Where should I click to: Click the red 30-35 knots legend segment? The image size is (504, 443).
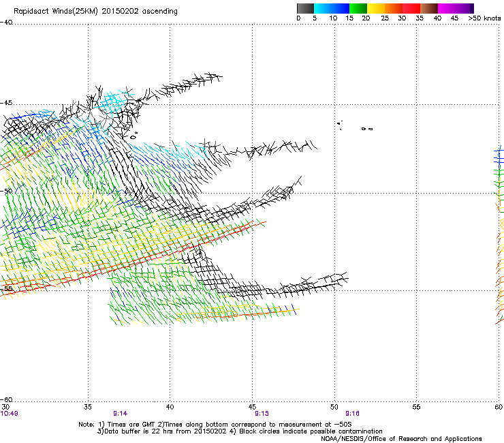(x=411, y=8)
